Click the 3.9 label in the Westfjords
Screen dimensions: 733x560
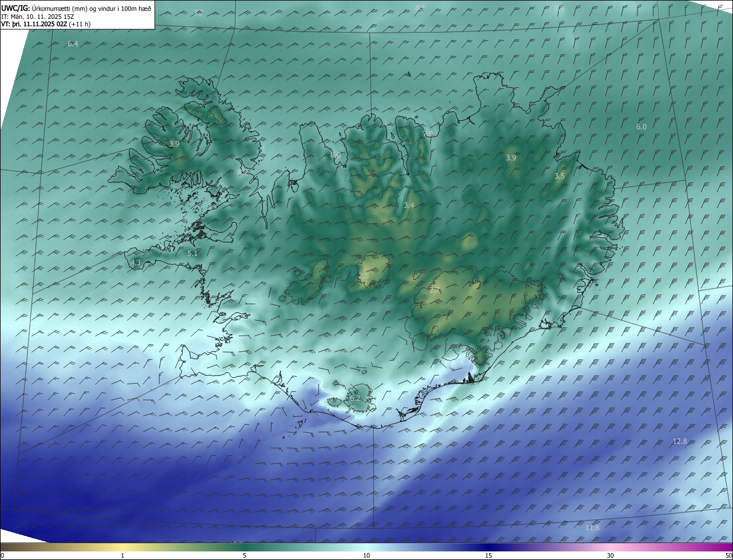pos(175,144)
